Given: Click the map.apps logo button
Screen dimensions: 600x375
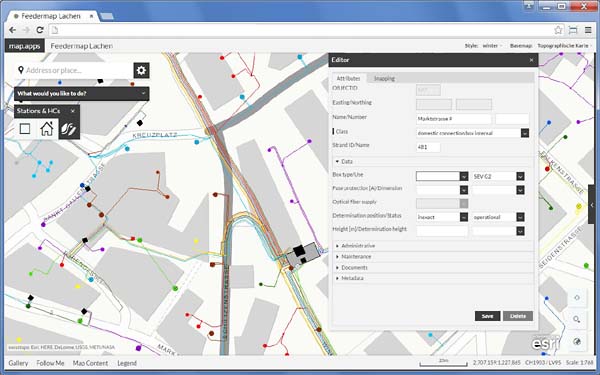Looking at the screenshot, I should coord(24,46).
